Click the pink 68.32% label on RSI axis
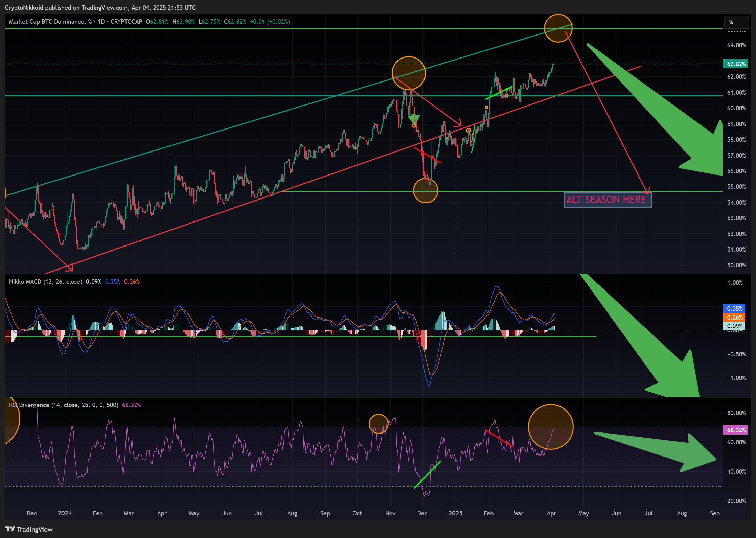Viewport: 756px width, 538px height. (735, 430)
